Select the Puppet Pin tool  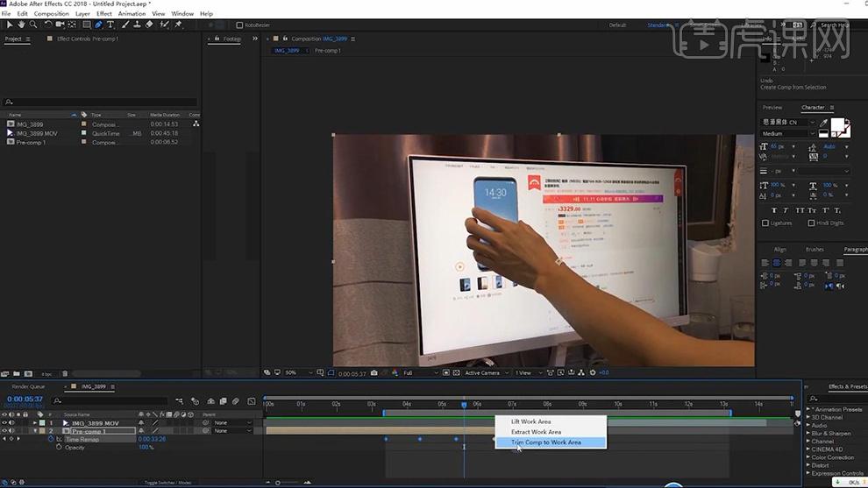pyautogui.click(x=178, y=25)
